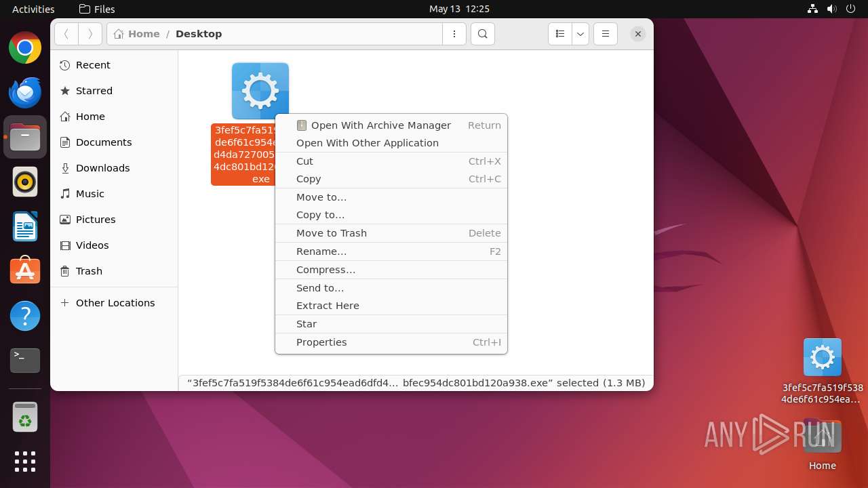
Task: Open Starred in the sidebar
Action: tap(114, 91)
